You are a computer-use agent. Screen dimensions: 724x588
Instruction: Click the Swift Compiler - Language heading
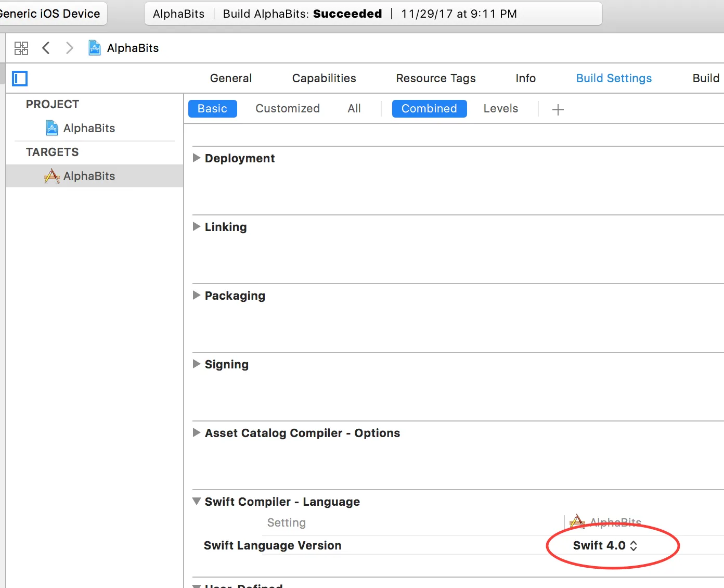282,502
